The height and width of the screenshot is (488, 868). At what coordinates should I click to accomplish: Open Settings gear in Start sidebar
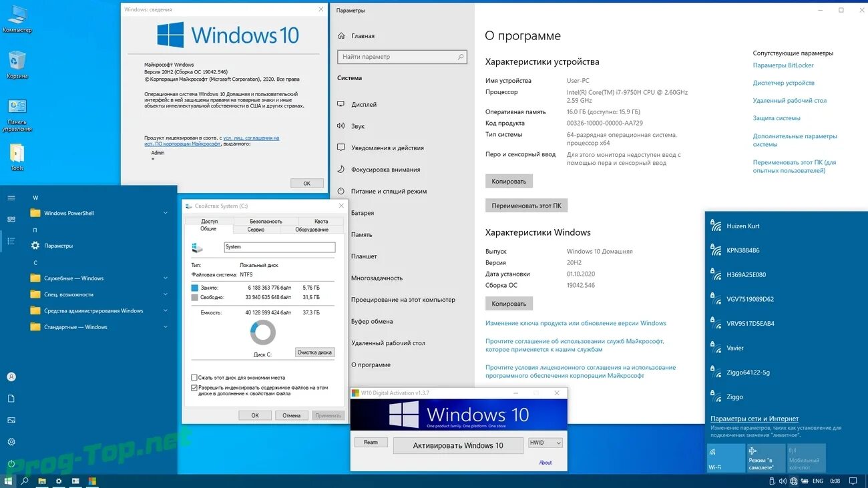[x=11, y=442]
